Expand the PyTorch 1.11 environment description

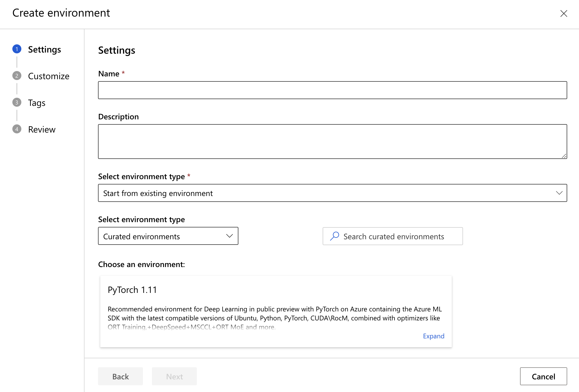pos(433,336)
